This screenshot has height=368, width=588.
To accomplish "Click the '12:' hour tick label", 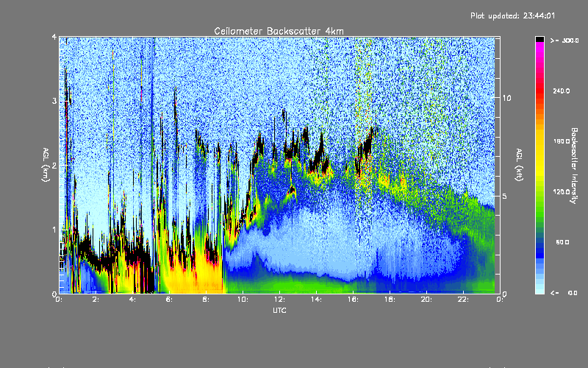I will [279, 300].
